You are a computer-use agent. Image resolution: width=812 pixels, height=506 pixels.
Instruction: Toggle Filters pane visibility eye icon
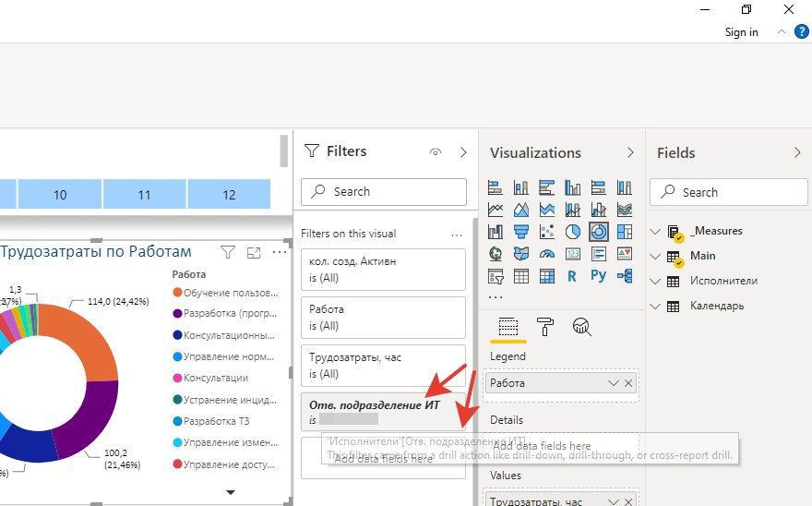pyautogui.click(x=436, y=152)
